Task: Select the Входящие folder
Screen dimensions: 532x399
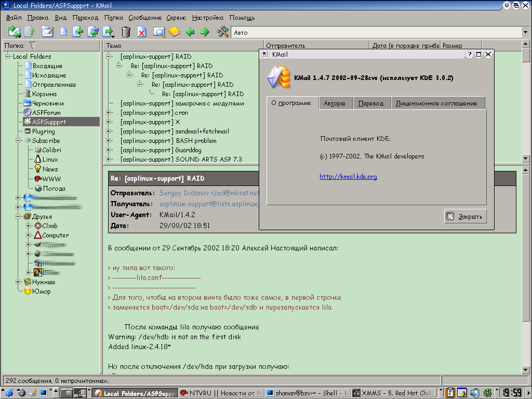Action: click(x=47, y=66)
